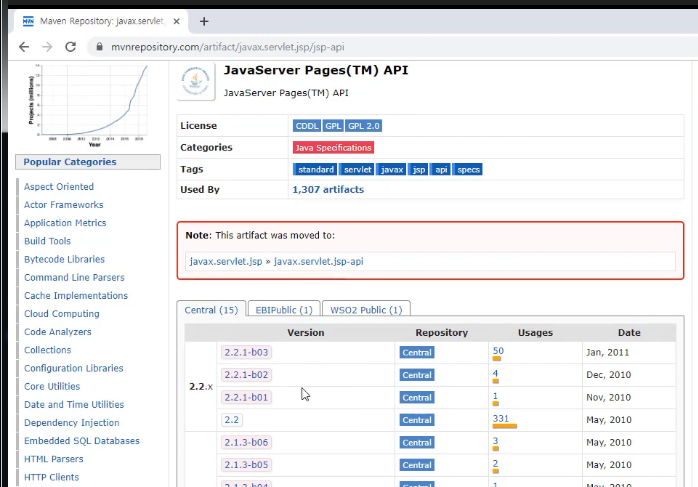
Task: Click the 'standard' tag
Action: (x=316, y=170)
